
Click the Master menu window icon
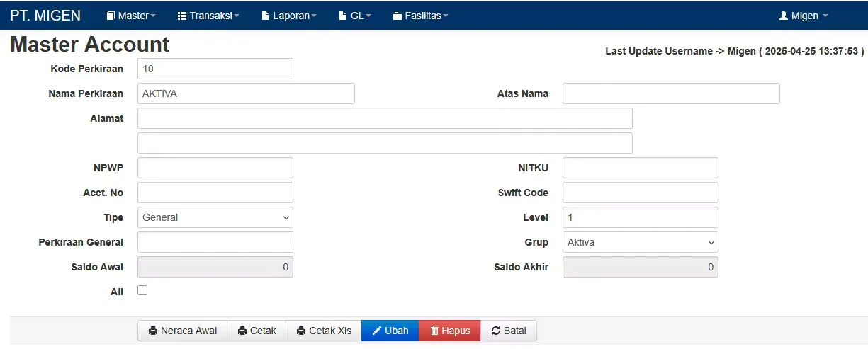(x=111, y=16)
